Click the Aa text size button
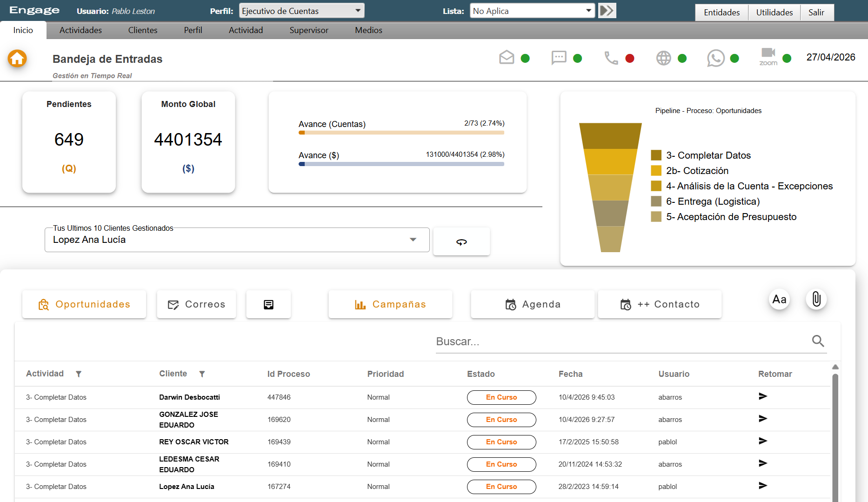Viewport: 868px width, 502px height. 779,299
